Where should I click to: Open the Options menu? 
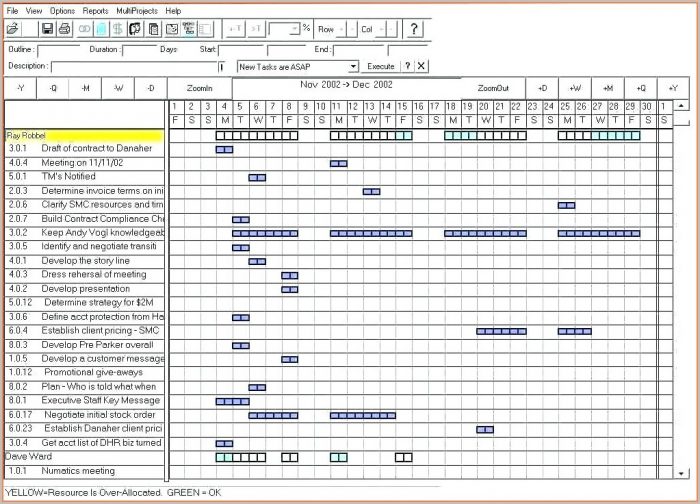coord(62,10)
